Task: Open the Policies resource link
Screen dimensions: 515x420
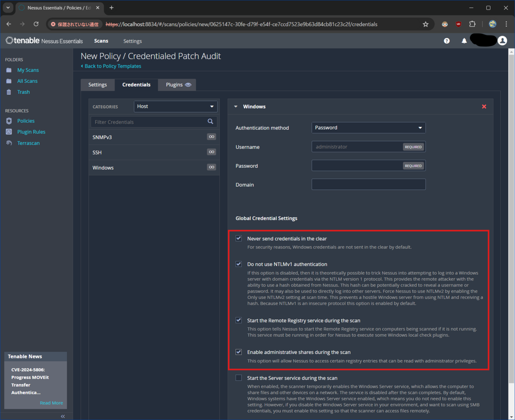Action: pyautogui.click(x=26, y=121)
